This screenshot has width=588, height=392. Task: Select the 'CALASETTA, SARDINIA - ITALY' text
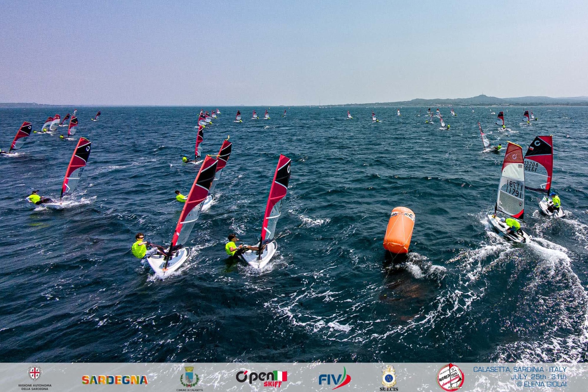[x=520, y=369]
